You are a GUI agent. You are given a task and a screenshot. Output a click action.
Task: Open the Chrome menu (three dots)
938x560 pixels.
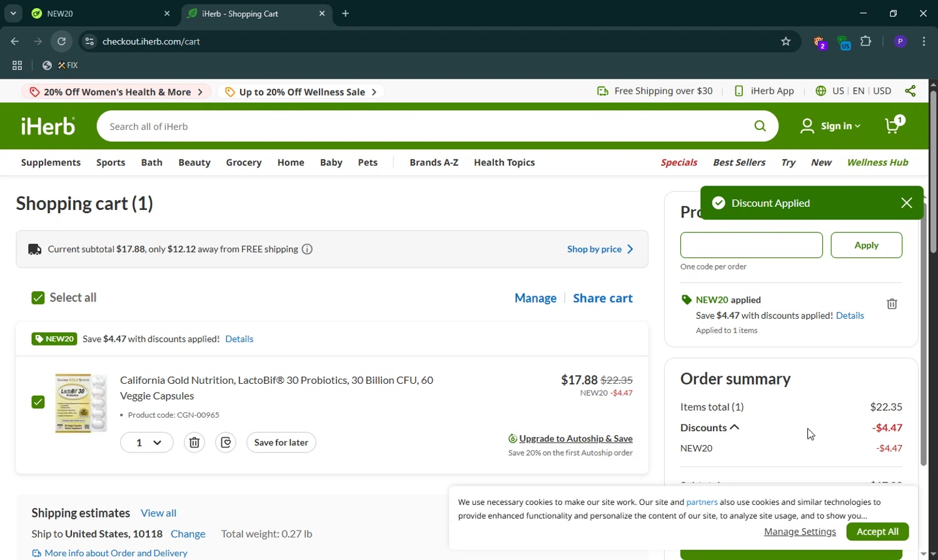point(924,41)
